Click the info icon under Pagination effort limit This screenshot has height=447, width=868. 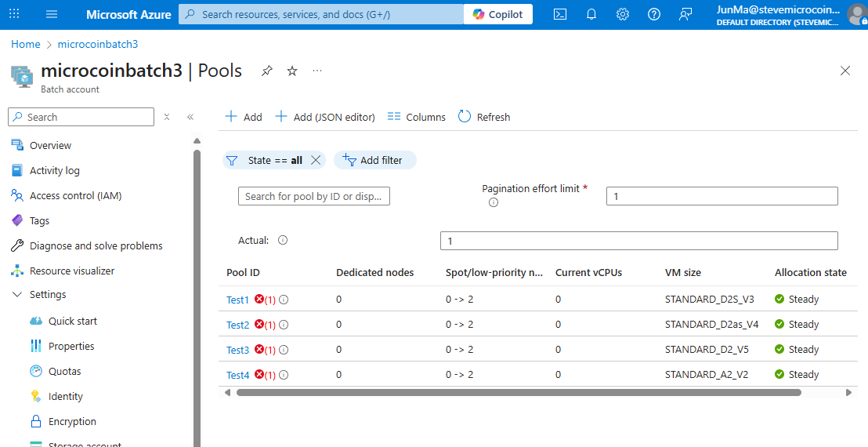pos(494,202)
